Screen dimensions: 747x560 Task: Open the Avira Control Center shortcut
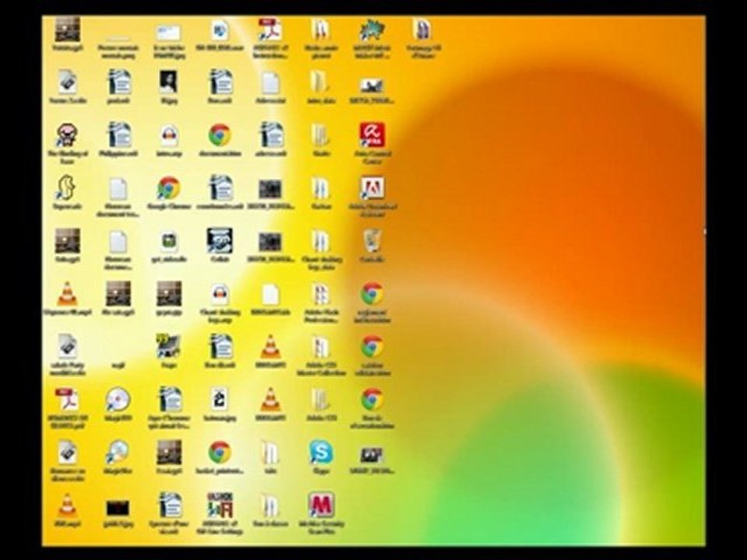(372, 135)
